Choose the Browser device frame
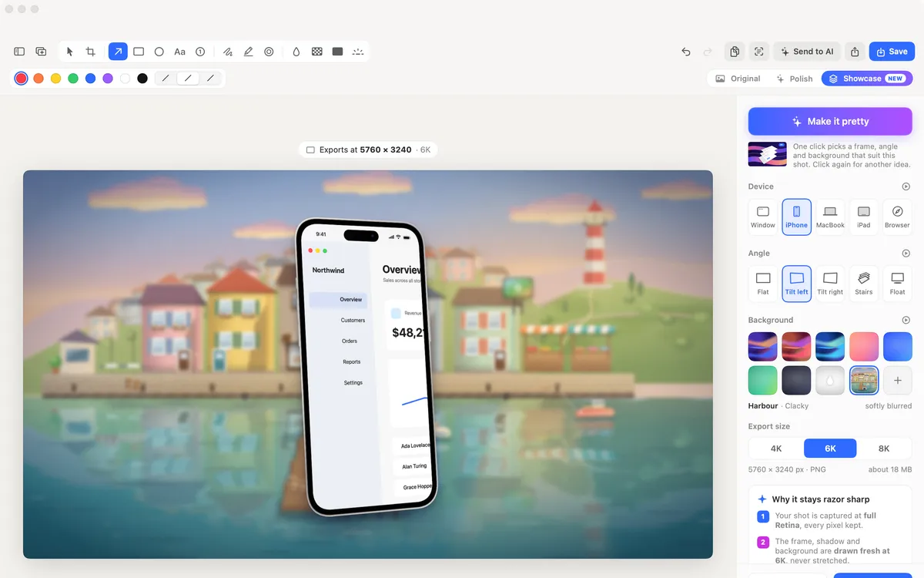The height and width of the screenshot is (578, 924). 898,217
